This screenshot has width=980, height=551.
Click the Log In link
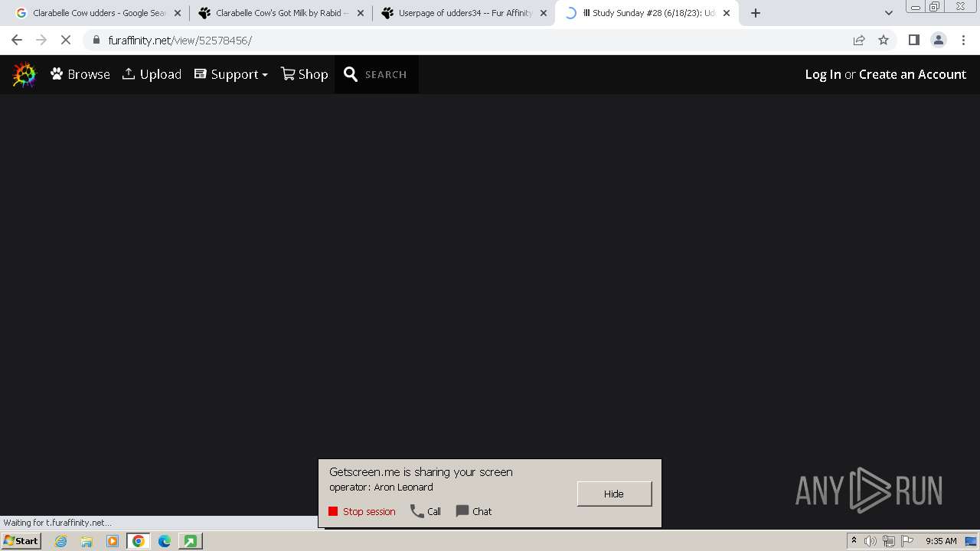(823, 74)
